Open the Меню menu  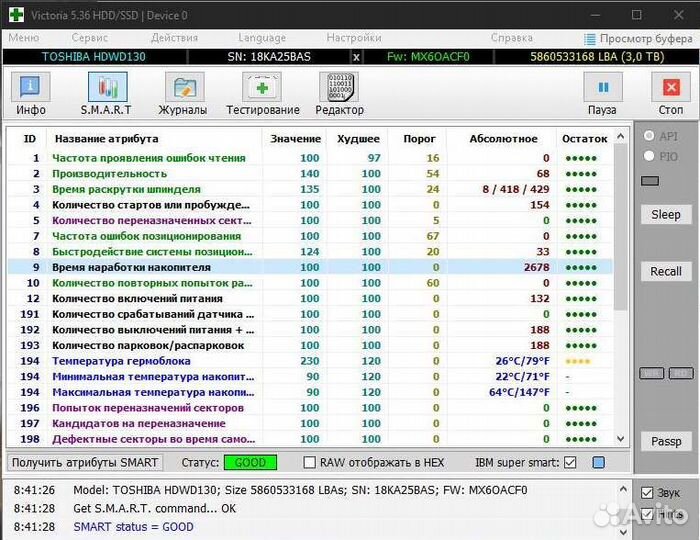(x=24, y=38)
